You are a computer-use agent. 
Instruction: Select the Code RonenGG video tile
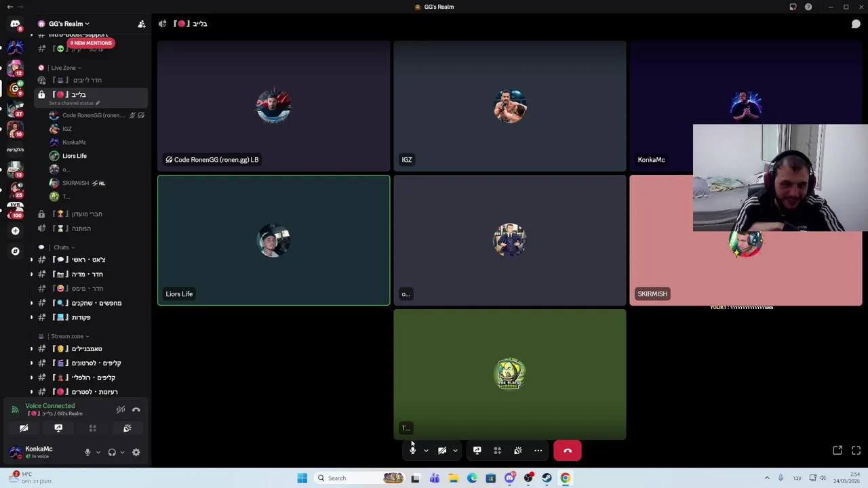274,106
